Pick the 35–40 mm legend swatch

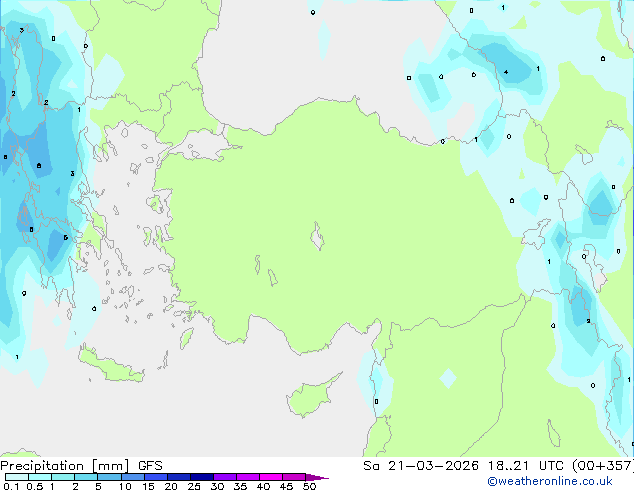[x=248, y=477]
